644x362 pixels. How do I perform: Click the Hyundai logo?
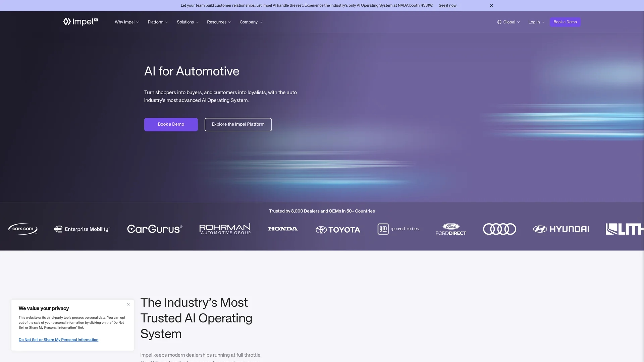click(561, 229)
